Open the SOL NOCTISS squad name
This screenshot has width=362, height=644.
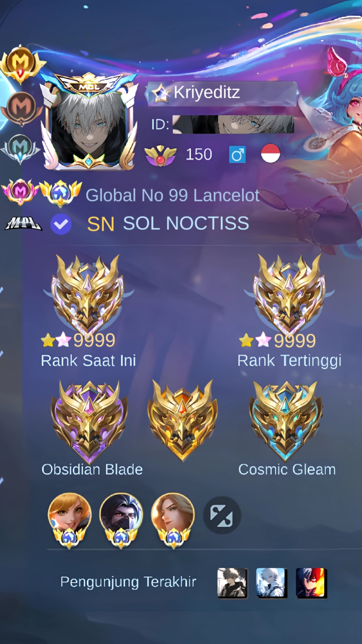(x=186, y=223)
